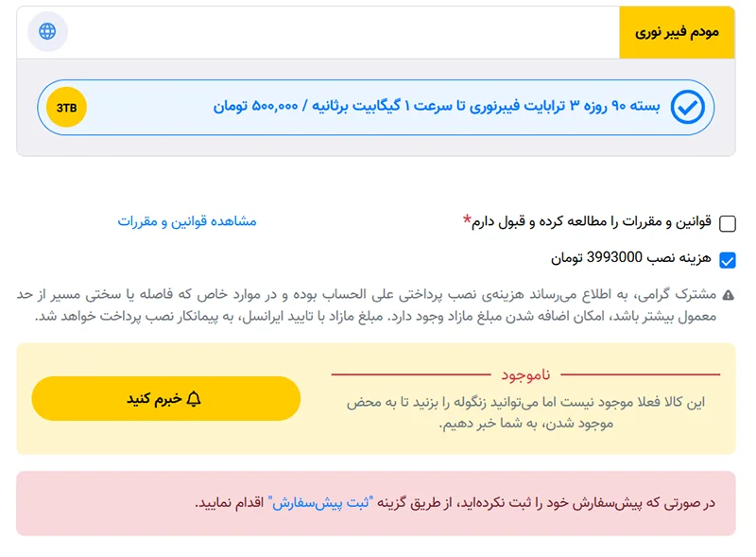Image resolution: width=756 pixels, height=557 pixels.
Task: Select the 90-day 3TB fiber package option
Action: point(376,107)
